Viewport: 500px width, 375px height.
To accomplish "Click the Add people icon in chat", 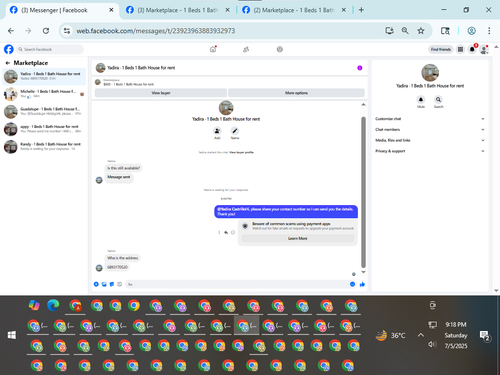I will 217,131.
